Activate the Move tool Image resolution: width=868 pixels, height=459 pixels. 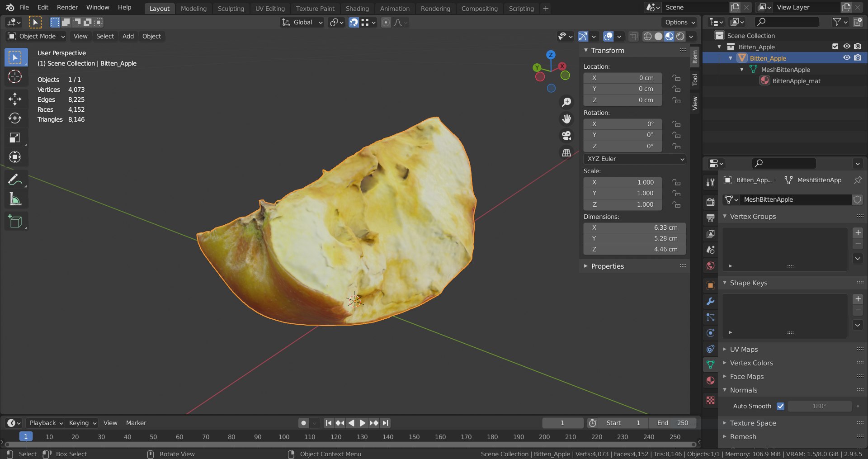(x=15, y=99)
